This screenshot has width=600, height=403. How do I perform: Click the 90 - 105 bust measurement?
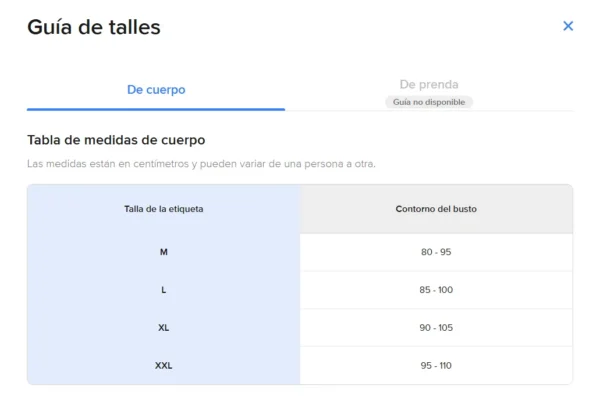436,328
